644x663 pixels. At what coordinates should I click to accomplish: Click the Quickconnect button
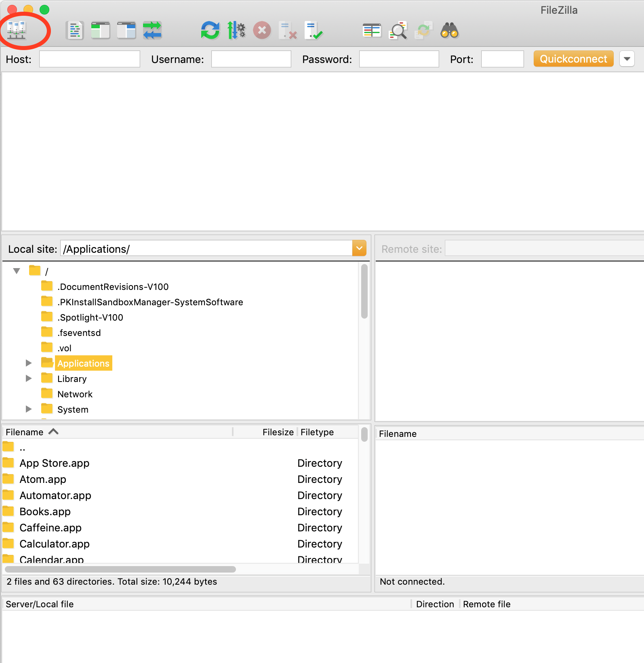(x=573, y=59)
